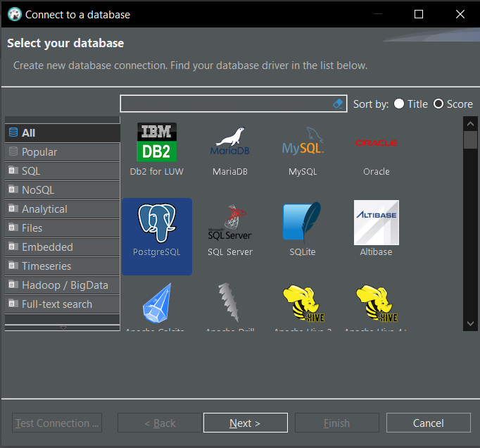480x448 pixels.
Task: Click the DBeaver logo in title bar
Action: pos(14,14)
